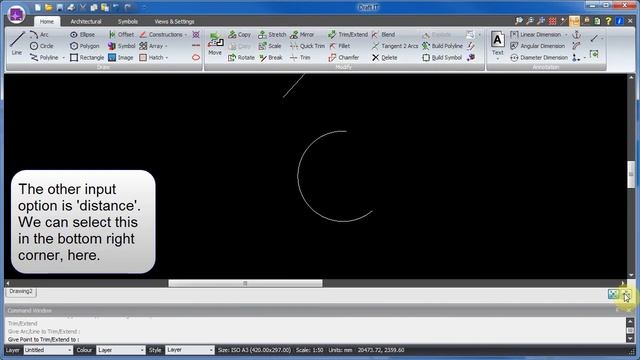Select the Drawing2 document tab
640x360 pixels.
click(x=21, y=291)
